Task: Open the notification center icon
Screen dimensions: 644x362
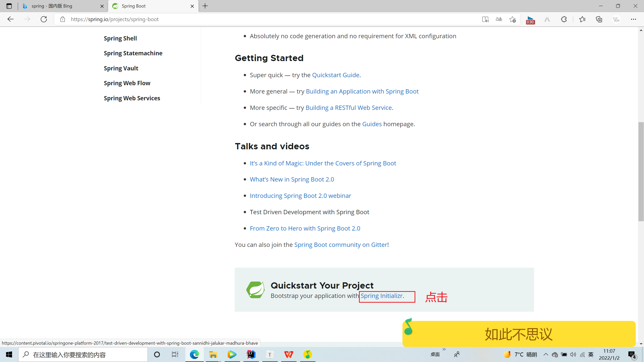Action: point(632,355)
